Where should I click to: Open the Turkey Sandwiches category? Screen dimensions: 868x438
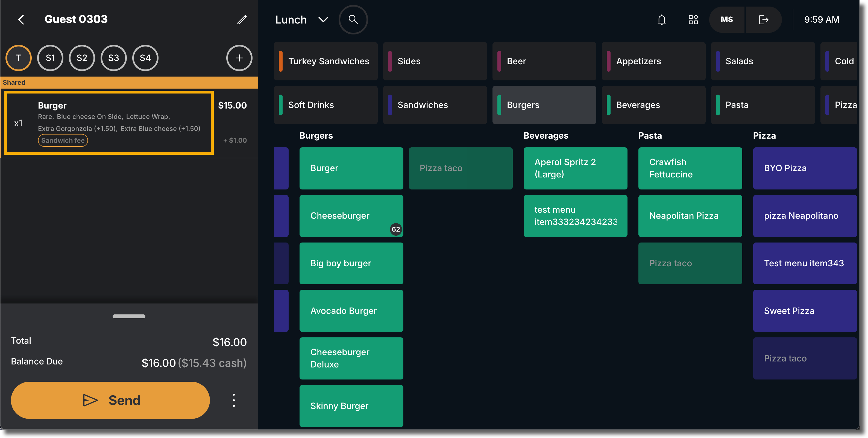click(325, 61)
